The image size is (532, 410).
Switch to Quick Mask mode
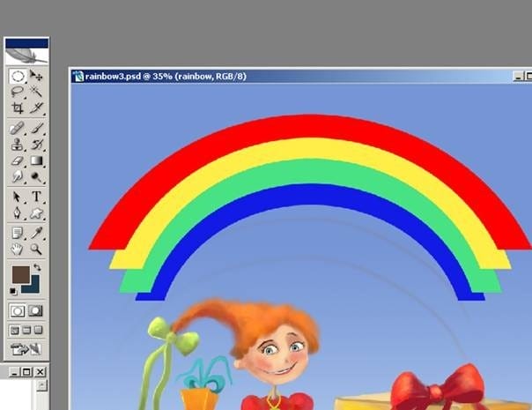(x=35, y=311)
